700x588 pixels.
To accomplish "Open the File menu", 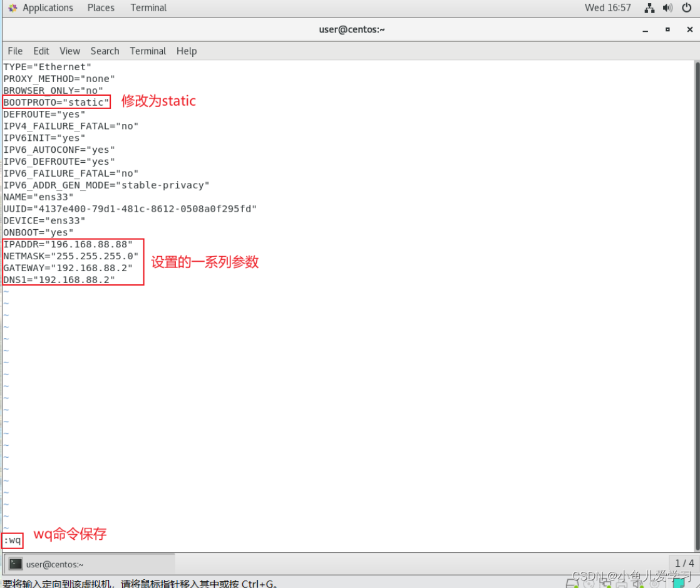I will pyautogui.click(x=15, y=51).
